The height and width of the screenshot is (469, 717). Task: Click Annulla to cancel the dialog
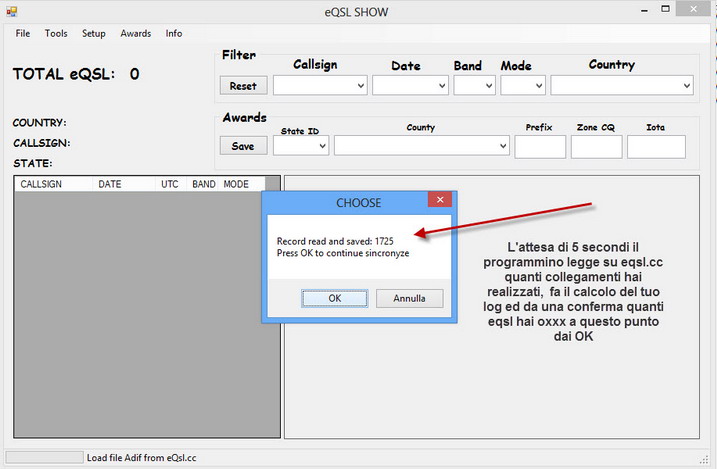pos(409,298)
